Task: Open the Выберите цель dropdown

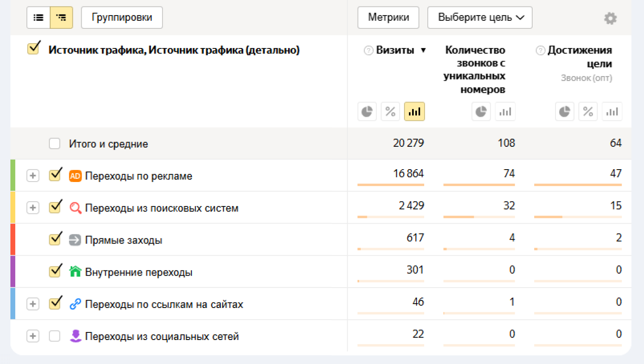Action: tap(479, 18)
